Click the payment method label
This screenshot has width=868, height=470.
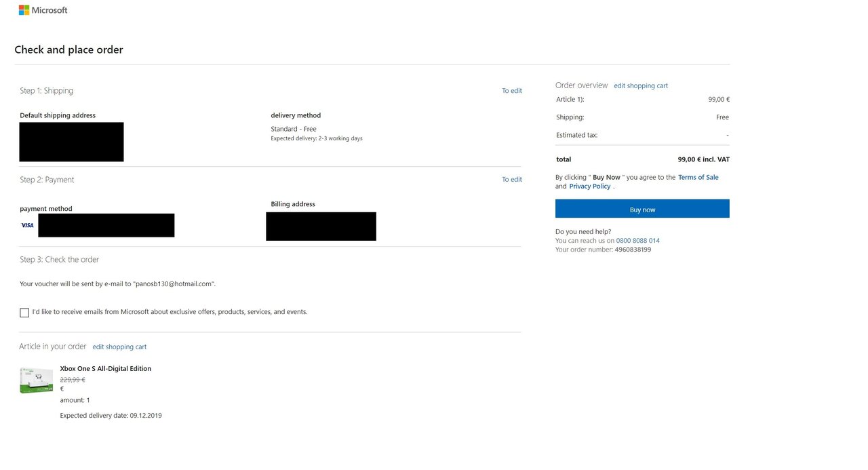[x=46, y=209]
